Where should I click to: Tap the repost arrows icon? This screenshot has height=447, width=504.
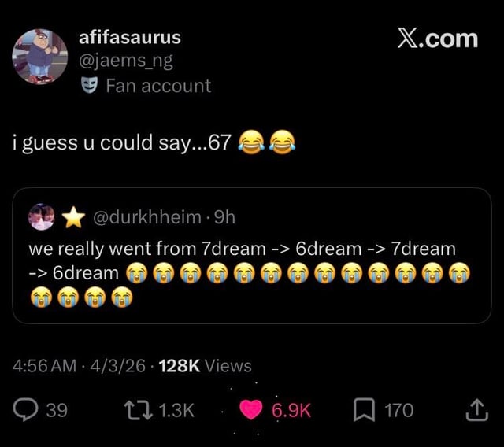[x=139, y=409]
